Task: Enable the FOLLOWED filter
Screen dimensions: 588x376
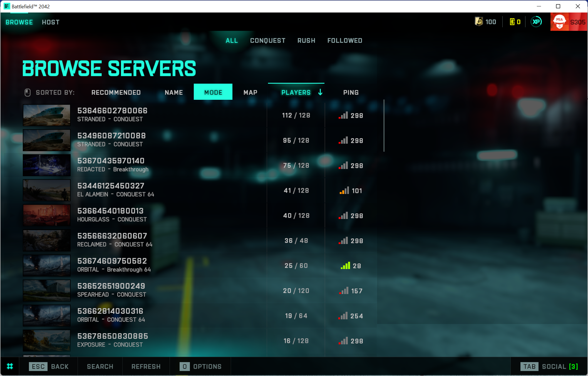Action: coord(345,40)
